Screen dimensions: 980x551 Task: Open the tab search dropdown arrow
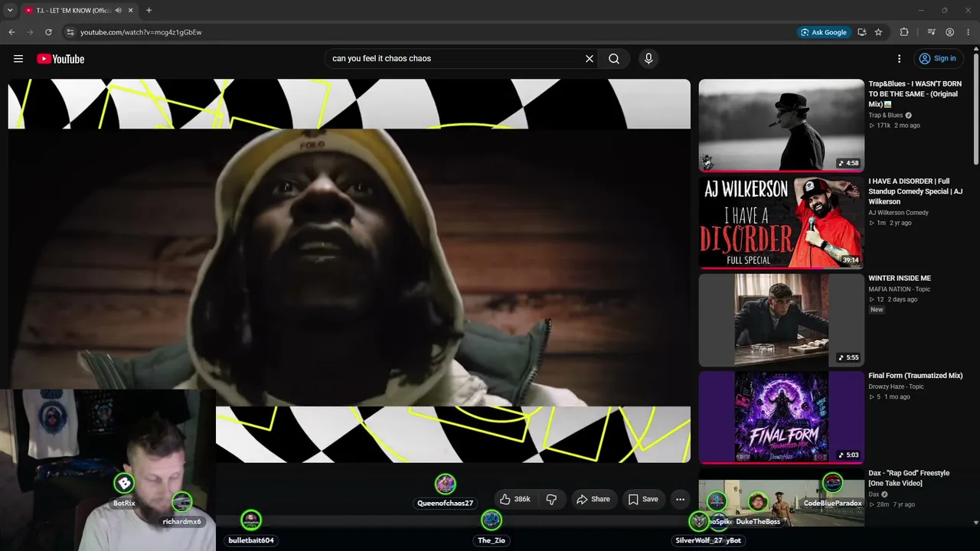(10, 11)
